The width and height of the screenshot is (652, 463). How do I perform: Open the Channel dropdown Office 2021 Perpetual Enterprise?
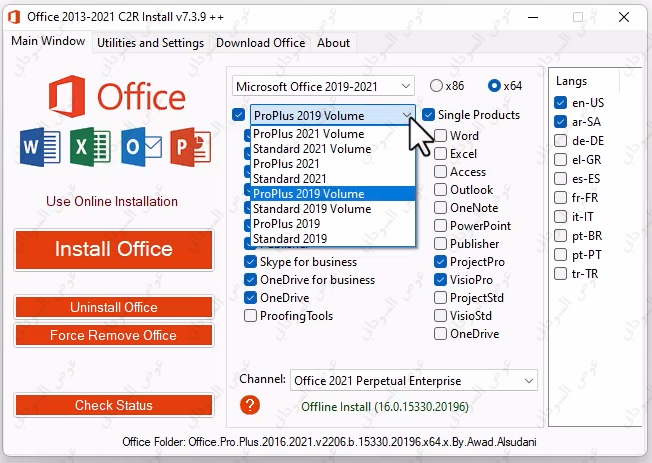414,381
